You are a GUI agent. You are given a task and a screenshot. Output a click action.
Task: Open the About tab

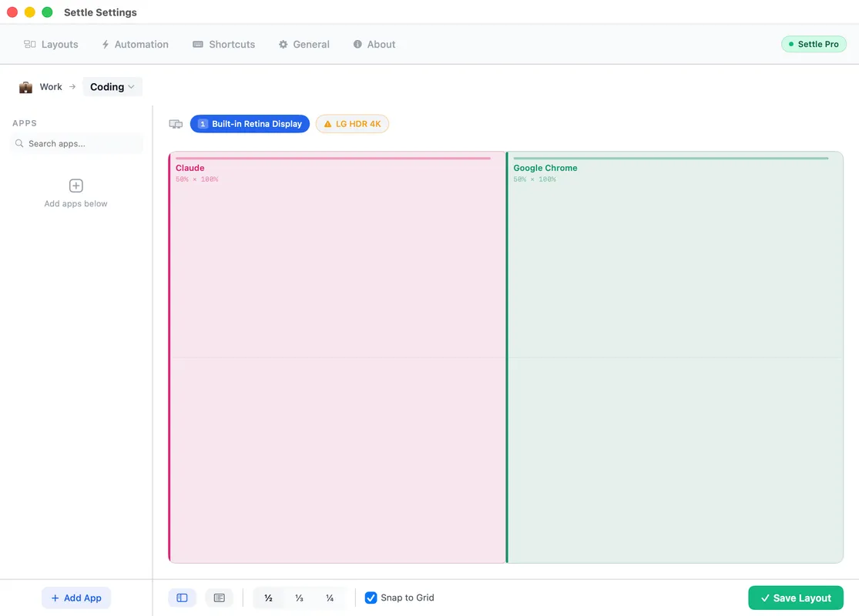(374, 45)
